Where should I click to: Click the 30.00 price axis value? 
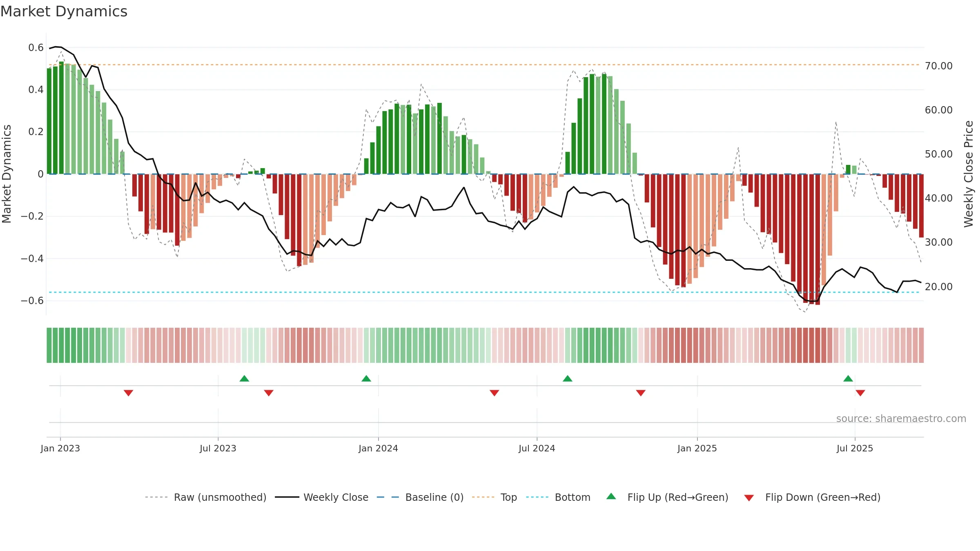point(939,242)
